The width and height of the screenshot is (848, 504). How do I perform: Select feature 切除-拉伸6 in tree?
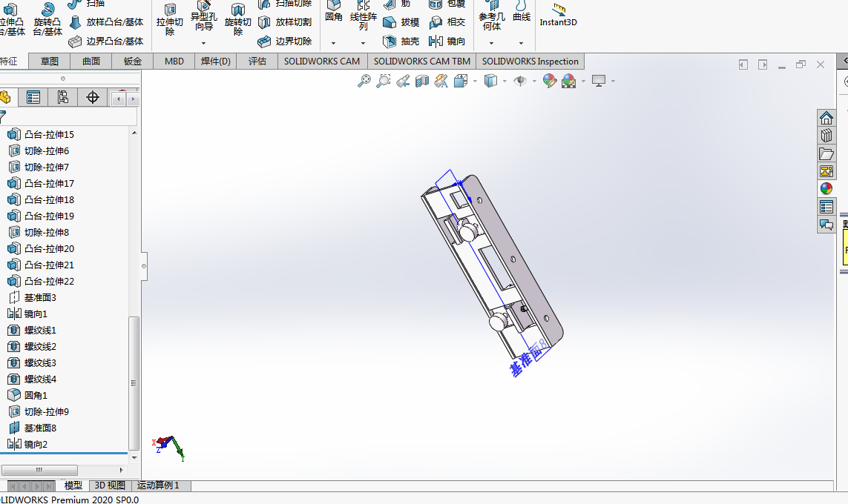point(39,150)
